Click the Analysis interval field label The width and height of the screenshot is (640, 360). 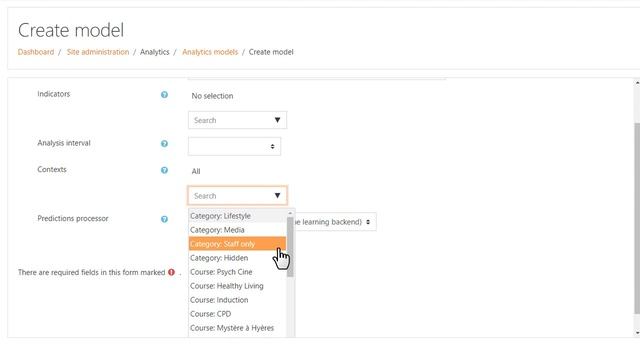tap(64, 143)
